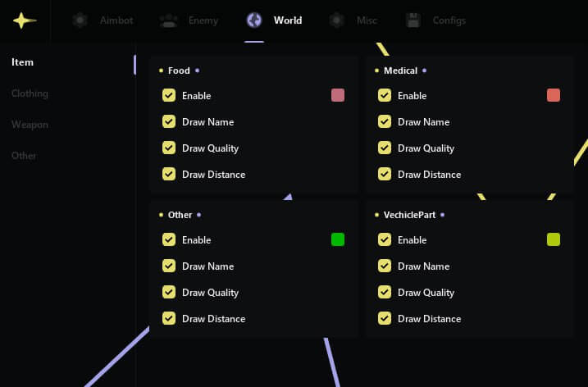
Task: Click the Configs floppy disk icon
Action: (414, 20)
